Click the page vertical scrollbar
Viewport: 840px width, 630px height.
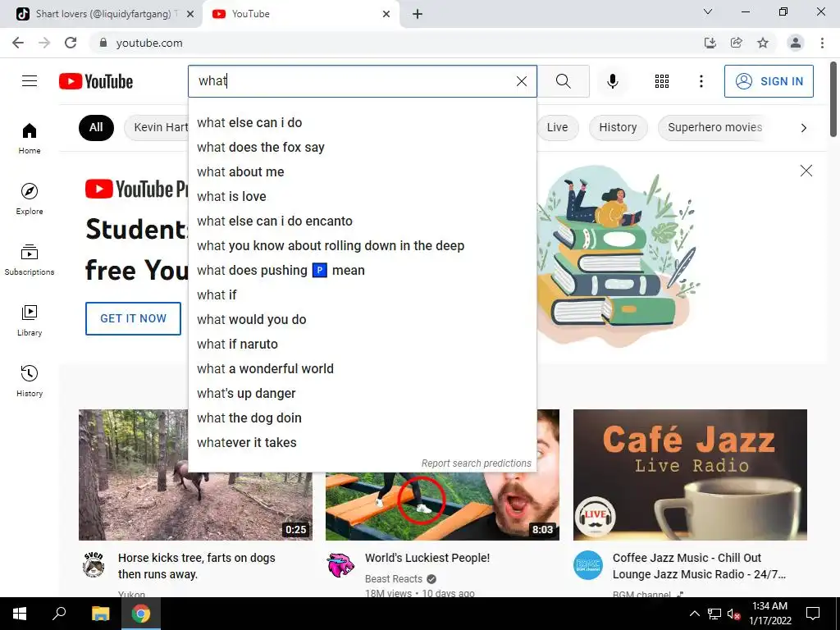[833, 99]
